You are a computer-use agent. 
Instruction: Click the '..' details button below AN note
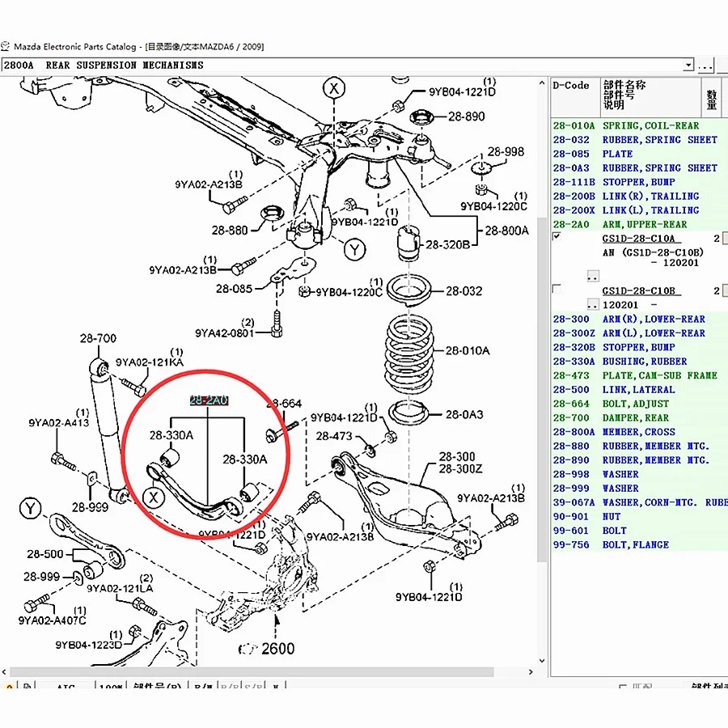[x=593, y=277]
